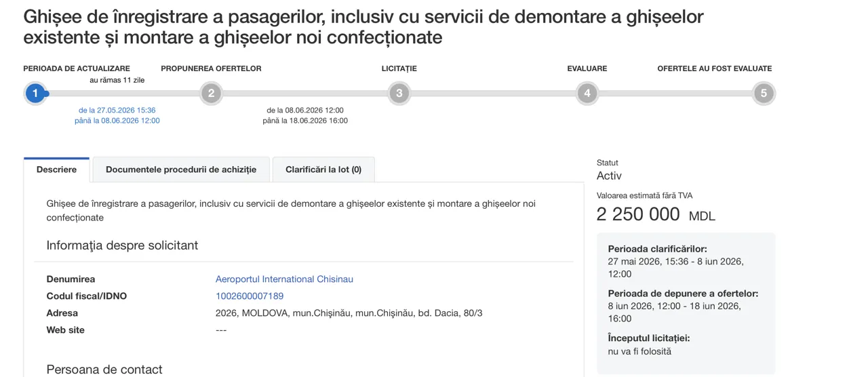
Task: Click progress bar between steps 2 and 3
Action: (305, 93)
